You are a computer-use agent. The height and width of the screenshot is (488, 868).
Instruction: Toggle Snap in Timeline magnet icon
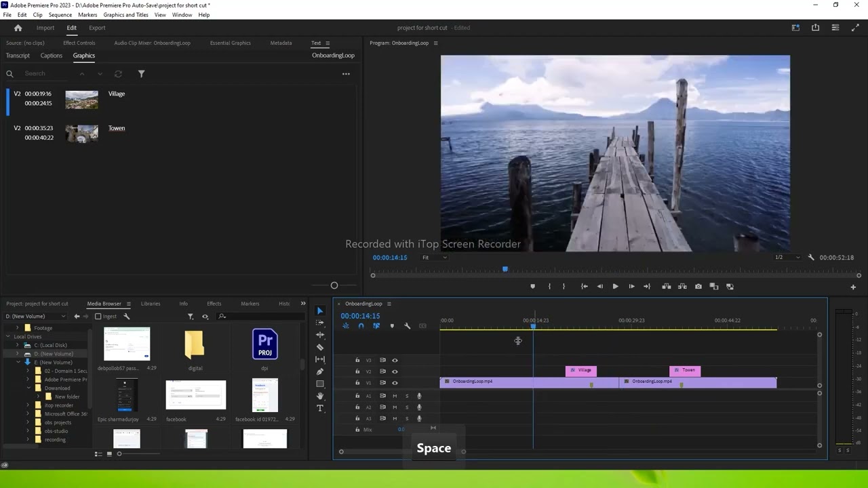(x=361, y=326)
